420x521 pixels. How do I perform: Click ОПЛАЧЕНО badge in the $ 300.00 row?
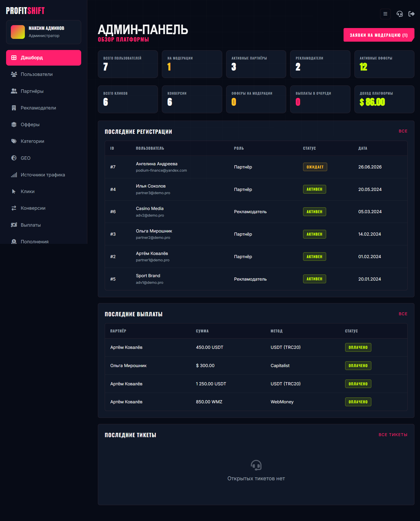coord(358,365)
